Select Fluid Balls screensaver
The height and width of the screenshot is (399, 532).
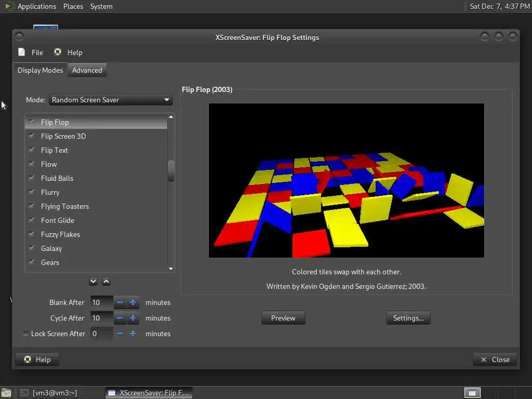(x=96, y=178)
